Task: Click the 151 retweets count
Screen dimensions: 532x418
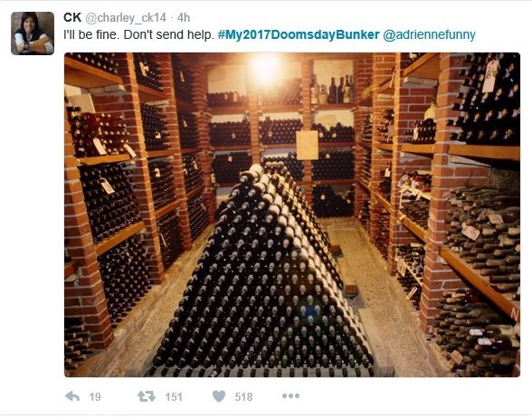Action: click(x=174, y=396)
